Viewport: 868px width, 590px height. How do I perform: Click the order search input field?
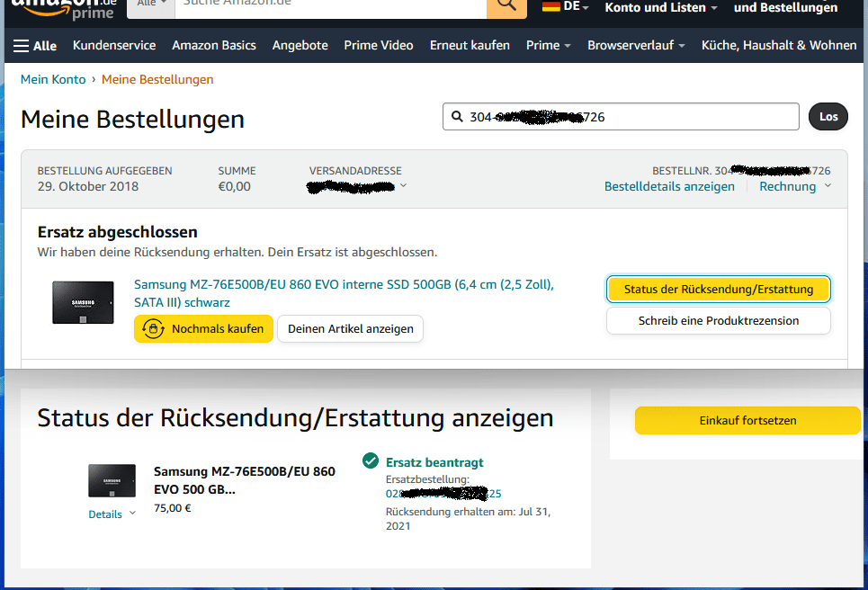(x=622, y=117)
